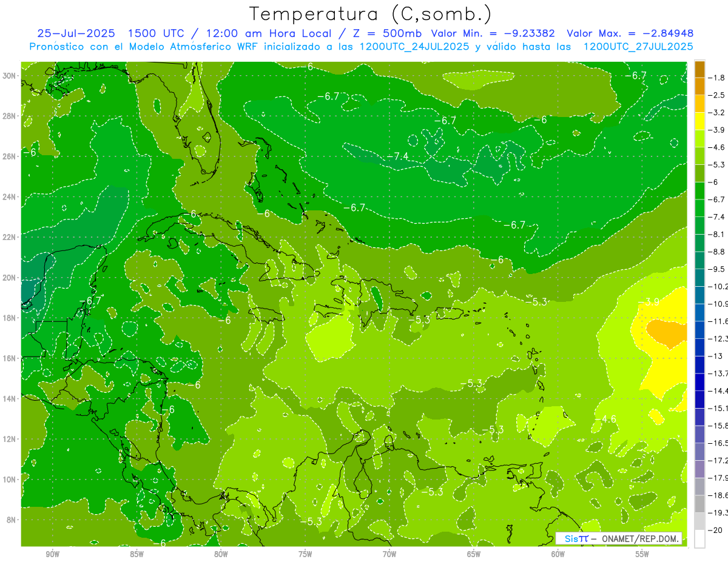The image size is (728, 562).
Task: Click the 80W longitude axis label
Action: 221,554
